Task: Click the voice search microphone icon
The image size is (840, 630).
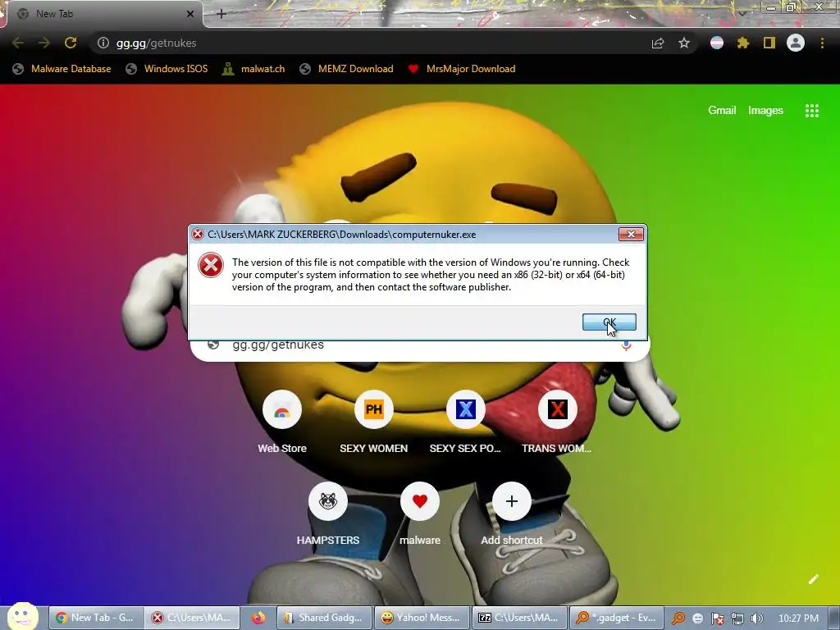Action: 626,345
